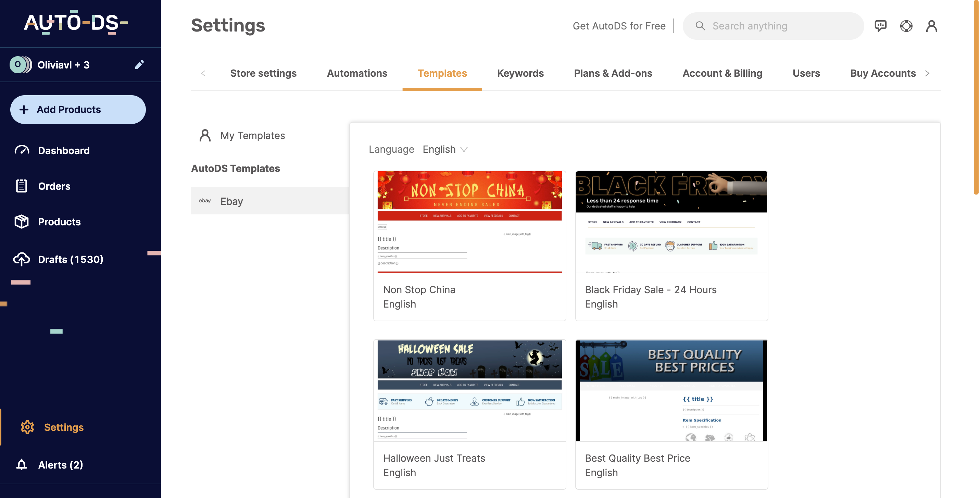Screen dimensions: 980x498
Task: Click the 'Oliviavl + 3' store name
Action: tap(64, 65)
